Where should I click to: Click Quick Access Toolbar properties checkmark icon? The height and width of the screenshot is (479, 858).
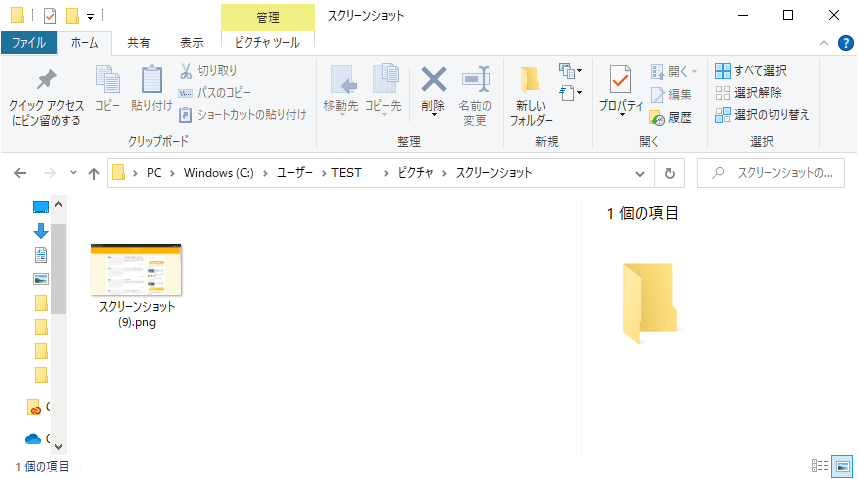pos(50,16)
